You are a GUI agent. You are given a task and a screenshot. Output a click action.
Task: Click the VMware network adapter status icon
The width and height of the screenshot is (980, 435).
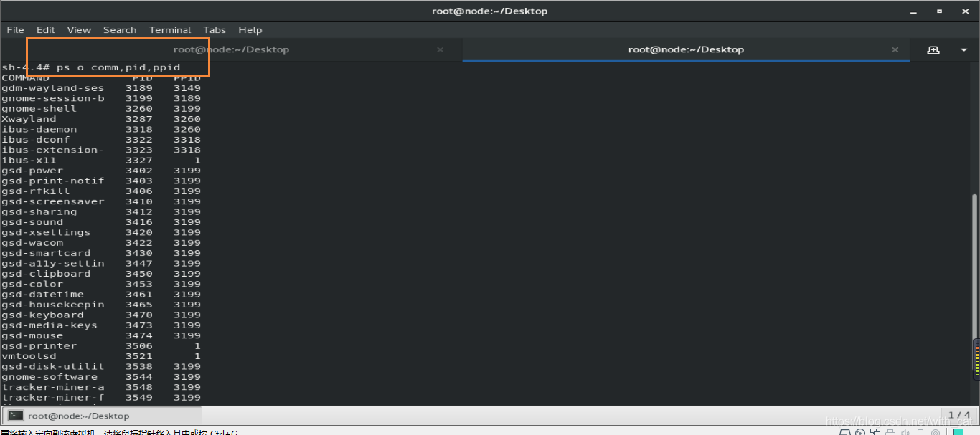875,432
